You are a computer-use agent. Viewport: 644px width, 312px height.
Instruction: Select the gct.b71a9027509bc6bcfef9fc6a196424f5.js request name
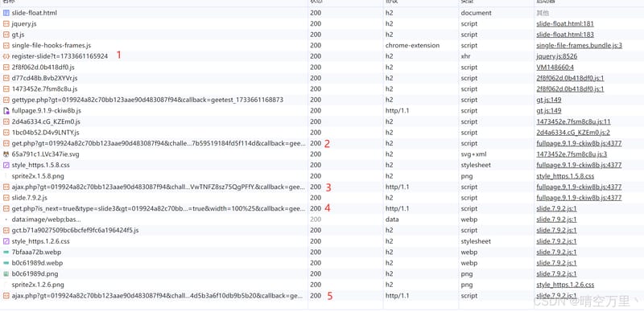[x=75, y=230]
